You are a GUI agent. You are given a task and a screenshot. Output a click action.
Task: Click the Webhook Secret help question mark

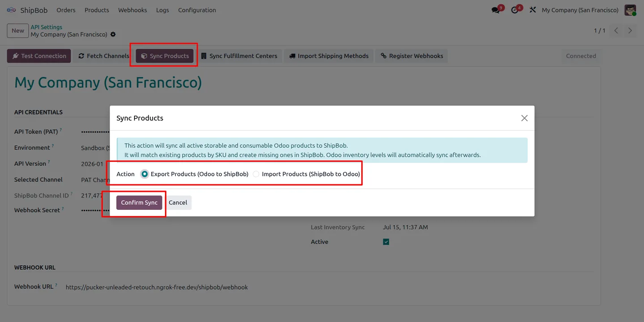[63, 208]
